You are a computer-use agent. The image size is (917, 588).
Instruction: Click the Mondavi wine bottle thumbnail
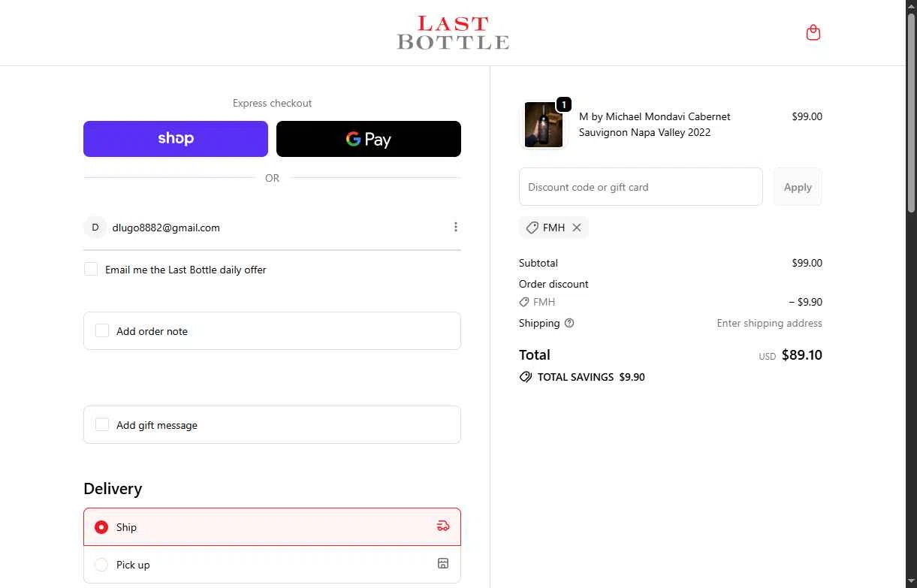[x=543, y=125]
